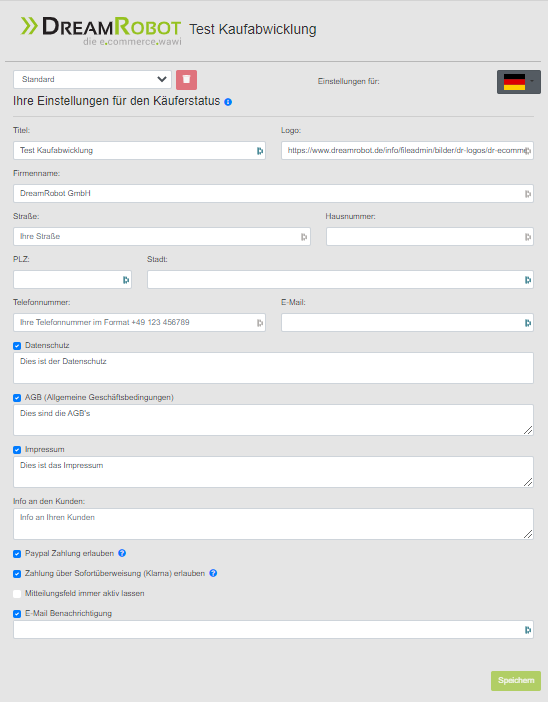Click the Speichern button
Image resolution: width=548 pixels, height=702 pixels.
tap(516, 681)
